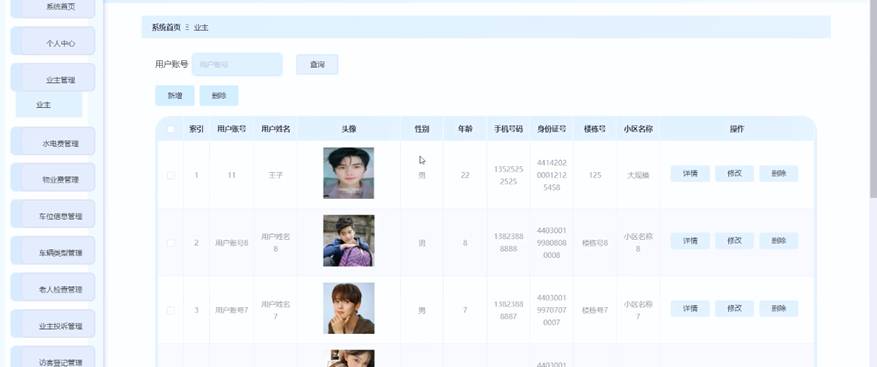Focus the 用户账号 search input field
Screen dimensions: 877x367
tap(237, 64)
